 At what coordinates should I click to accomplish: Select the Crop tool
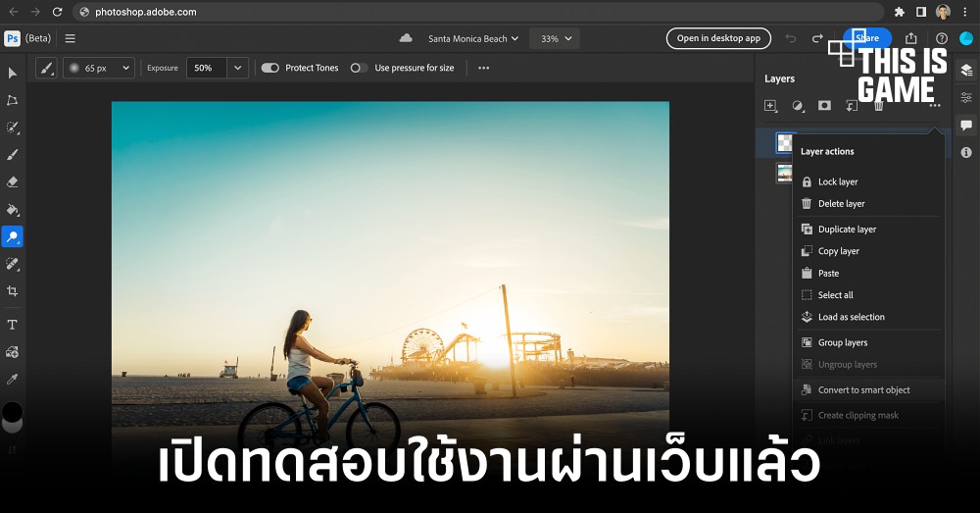(13, 291)
